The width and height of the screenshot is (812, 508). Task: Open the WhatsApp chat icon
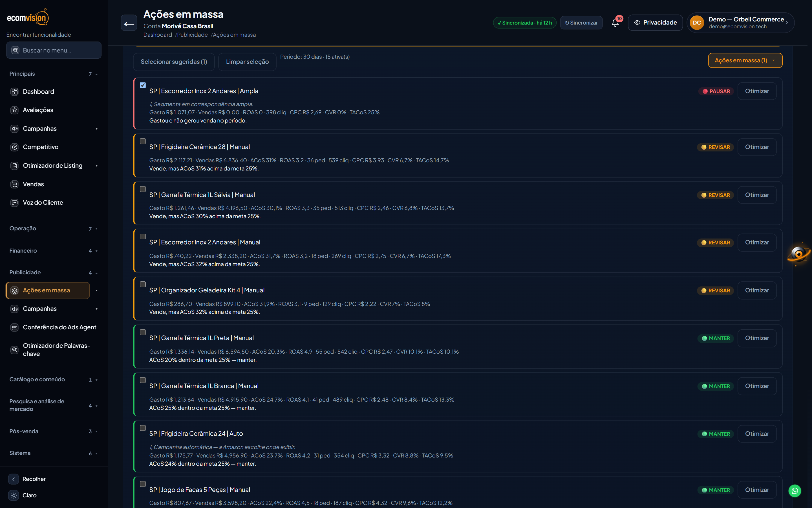point(795,491)
